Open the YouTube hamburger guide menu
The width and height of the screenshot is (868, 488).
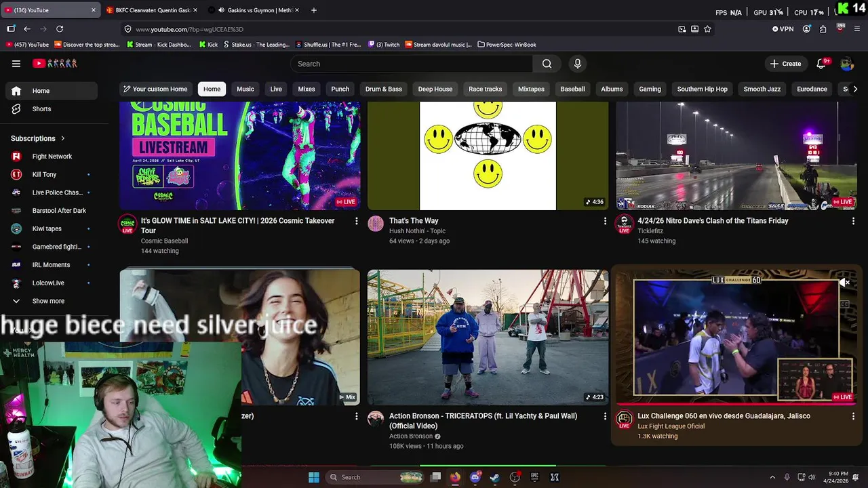click(16, 64)
